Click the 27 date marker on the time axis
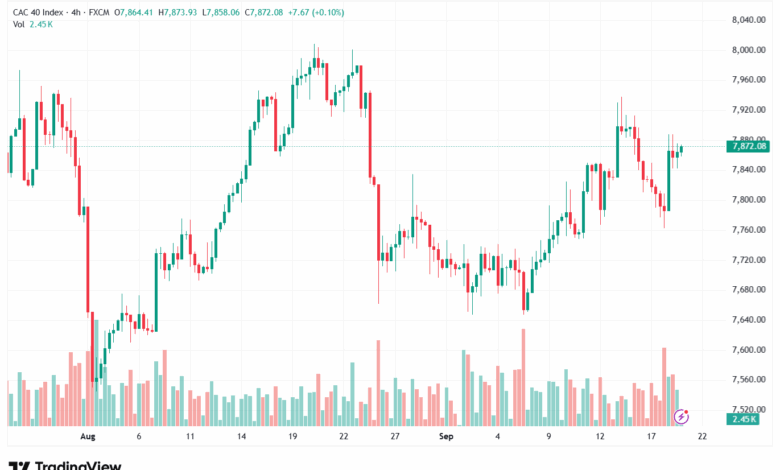The height and width of the screenshot is (470, 780). (x=395, y=437)
